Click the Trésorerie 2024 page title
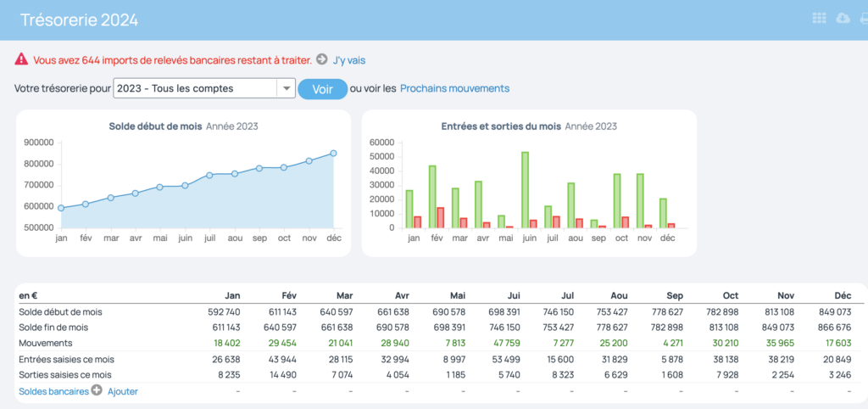The width and height of the screenshot is (868, 409). pyautogui.click(x=79, y=20)
